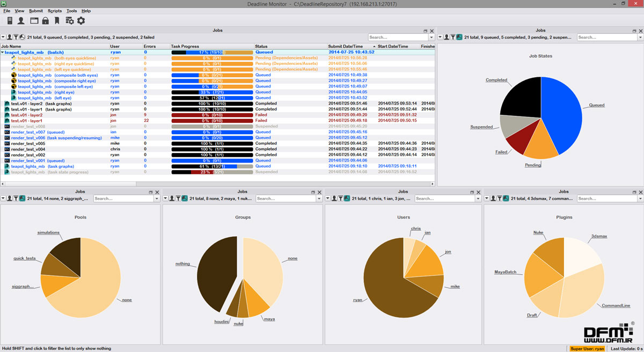Image resolution: width=644 pixels, height=352 pixels.
Task: Open the search dropdown arrow of the job list panel
Action: [x=431, y=38]
